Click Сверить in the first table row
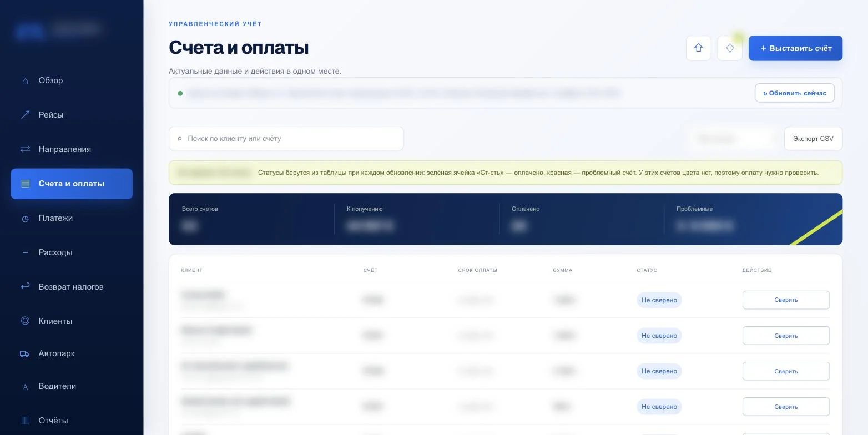The width and height of the screenshot is (868, 435). [x=786, y=300]
